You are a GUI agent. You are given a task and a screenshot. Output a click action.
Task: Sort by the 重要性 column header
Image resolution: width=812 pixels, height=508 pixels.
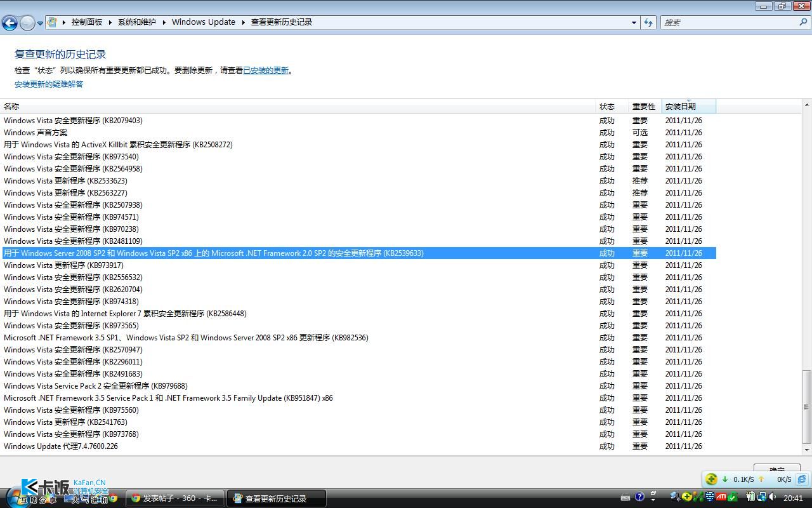pos(645,106)
